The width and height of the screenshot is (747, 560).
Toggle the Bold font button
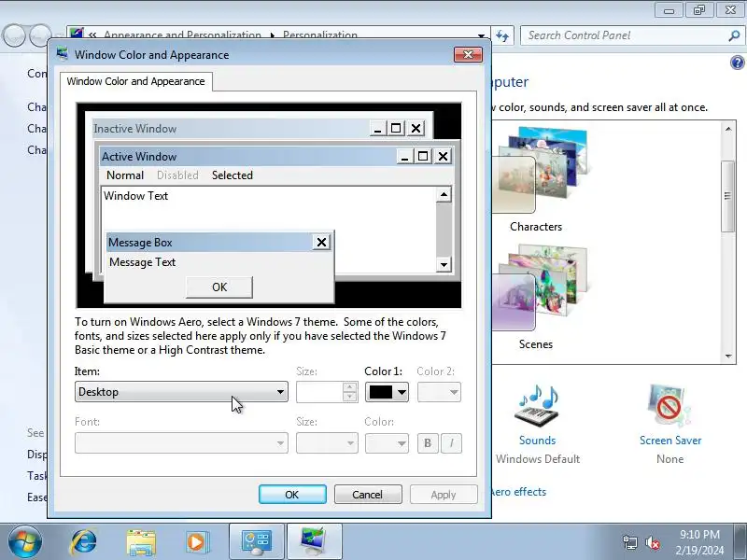(x=428, y=443)
